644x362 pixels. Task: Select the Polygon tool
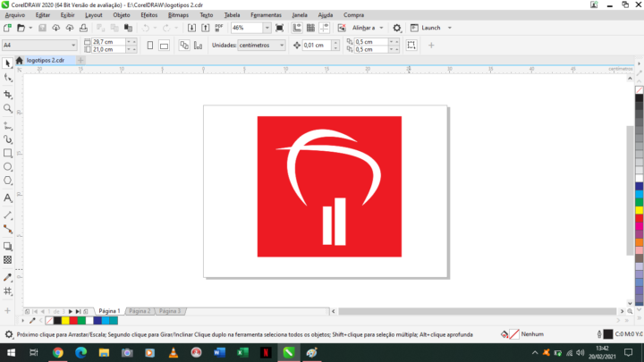click(x=8, y=181)
